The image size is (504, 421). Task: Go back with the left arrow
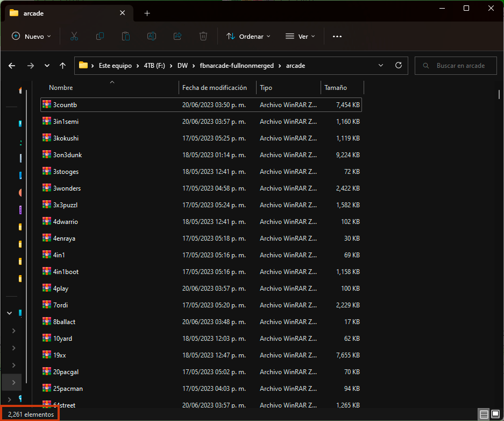click(x=12, y=66)
